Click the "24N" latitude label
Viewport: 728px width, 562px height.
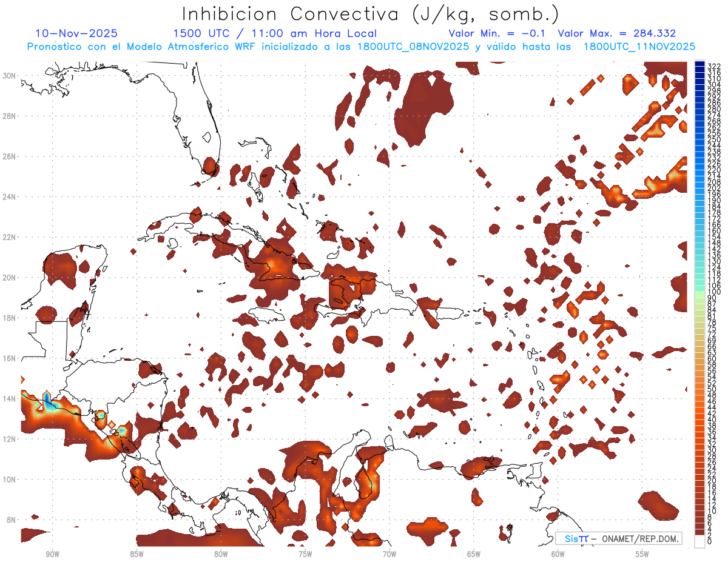(10, 196)
